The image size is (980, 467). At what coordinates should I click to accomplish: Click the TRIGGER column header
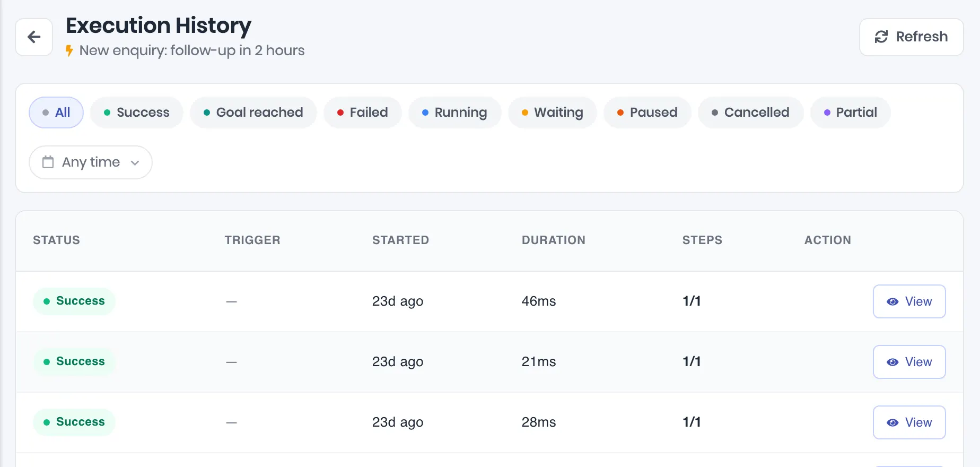click(x=252, y=240)
